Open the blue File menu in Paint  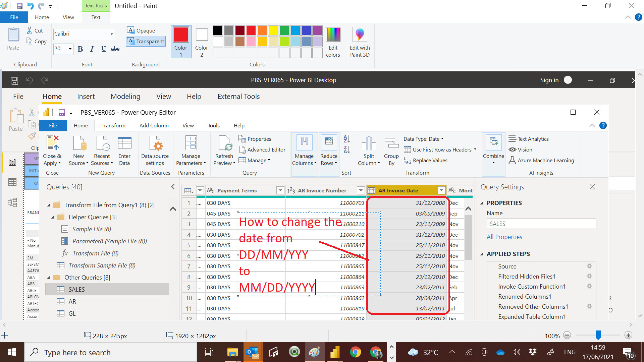coord(14,17)
